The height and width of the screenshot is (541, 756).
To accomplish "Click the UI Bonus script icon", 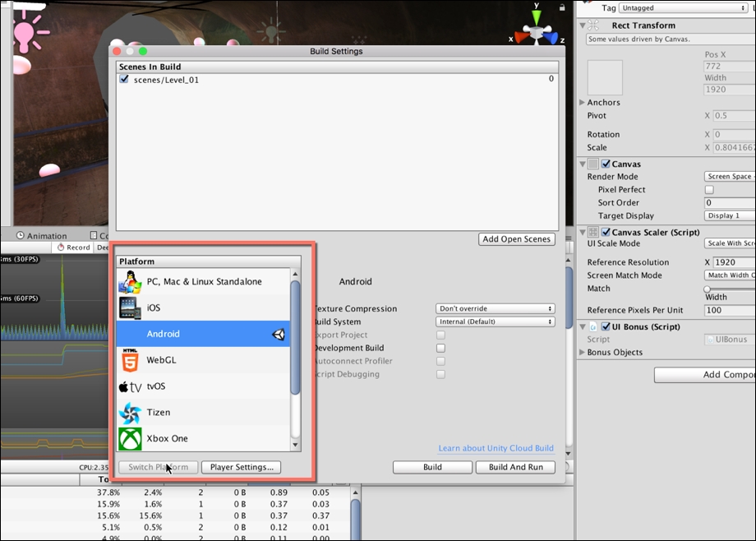I will click(593, 326).
